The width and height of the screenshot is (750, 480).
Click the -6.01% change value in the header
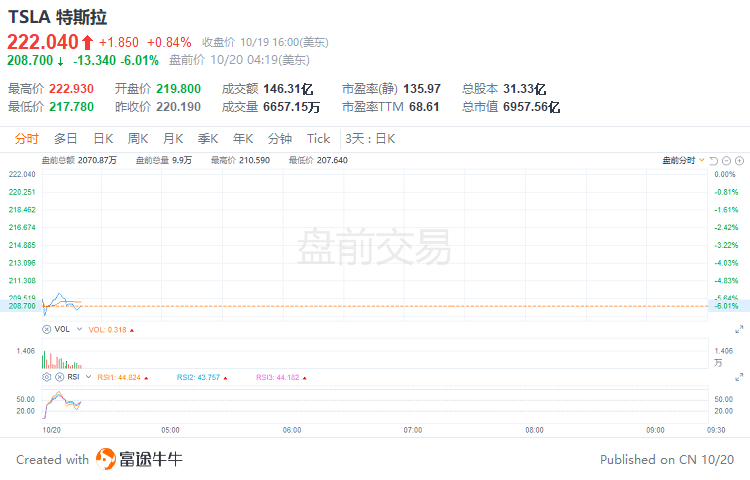(x=140, y=60)
